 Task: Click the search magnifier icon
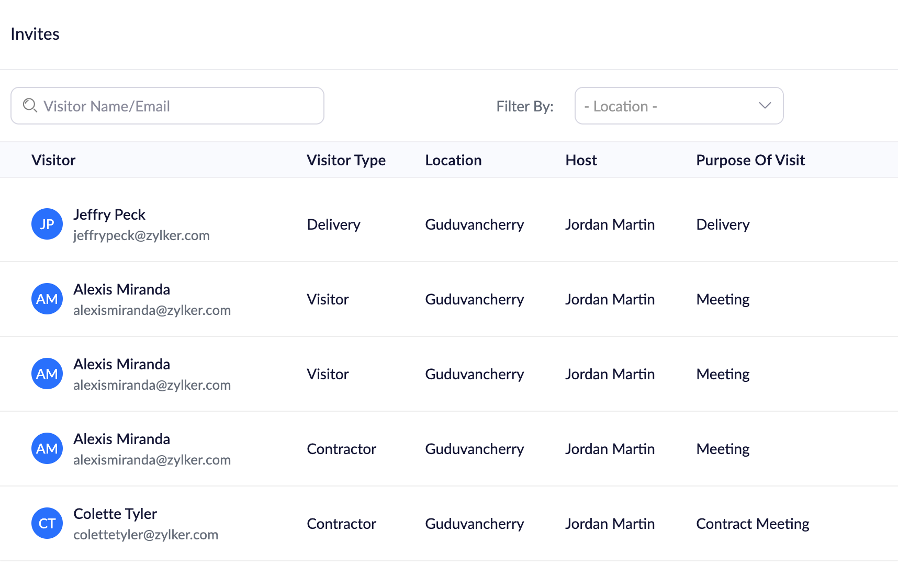pyautogui.click(x=30, y=106)
